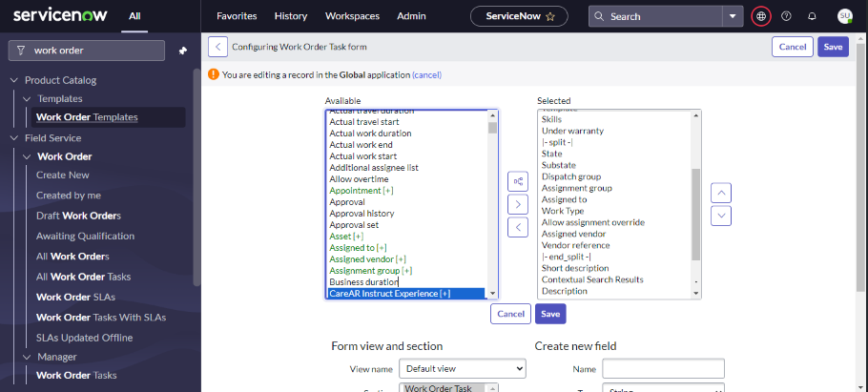Open the Workspaces menu
The image size is (868, 392).
pyautogui.click(x=353, y=16)
